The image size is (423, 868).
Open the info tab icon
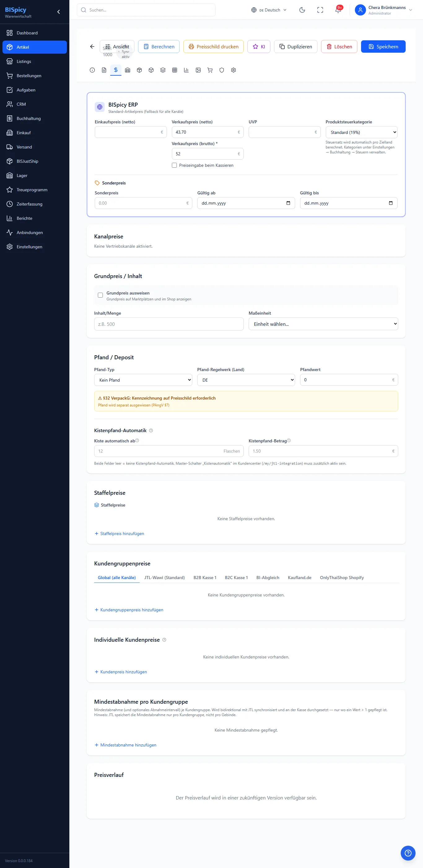pos(92,70)
